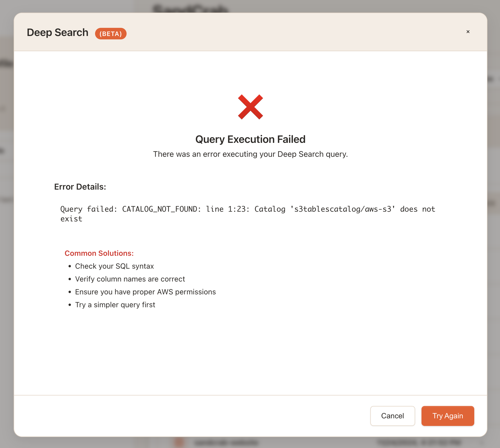The width and height of the screenshot is (500, 448).
Task: Click the blurred page behind the dialog
Action: 7,223
